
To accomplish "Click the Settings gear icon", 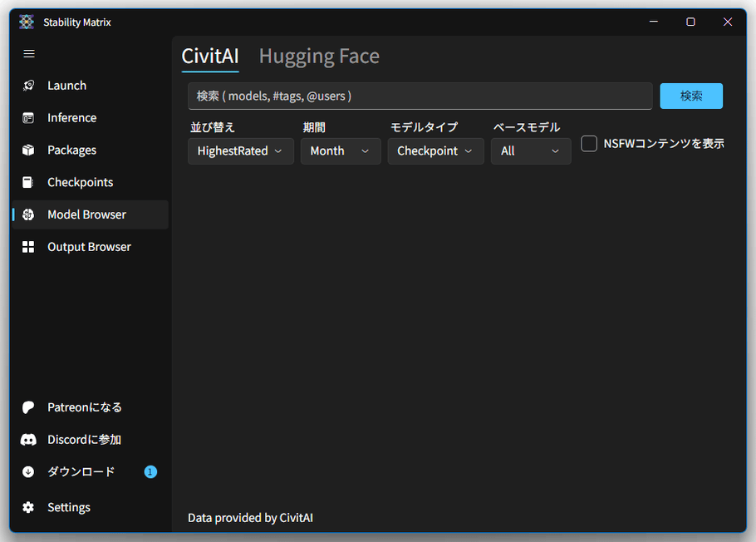I will 28,507.
